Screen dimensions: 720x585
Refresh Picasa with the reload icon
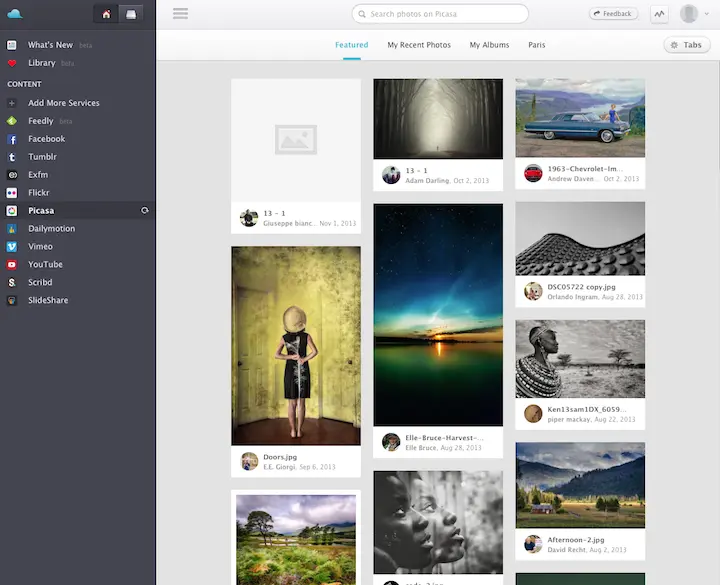(145, 210)
